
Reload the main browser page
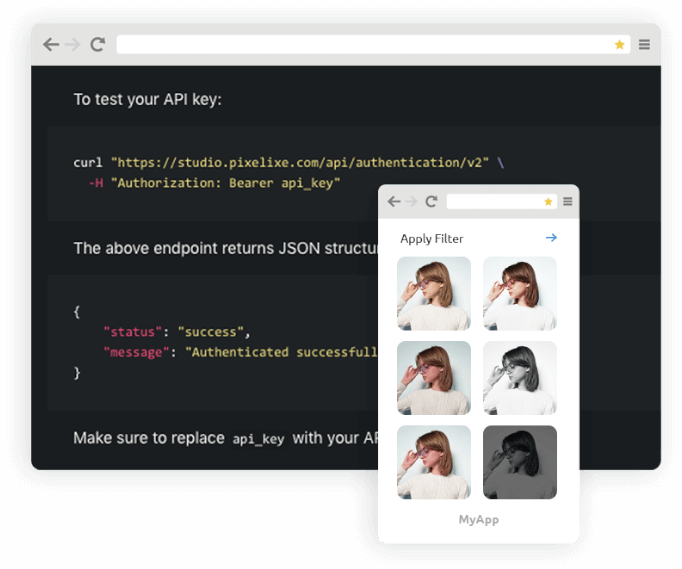tap(98, 45)
